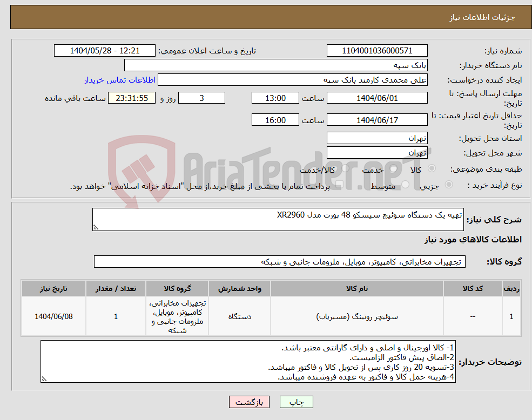Click the buyer name field بانک سپه
This screenshot has width=532, height=420.
pyautogui.click(x=276, y=65)
